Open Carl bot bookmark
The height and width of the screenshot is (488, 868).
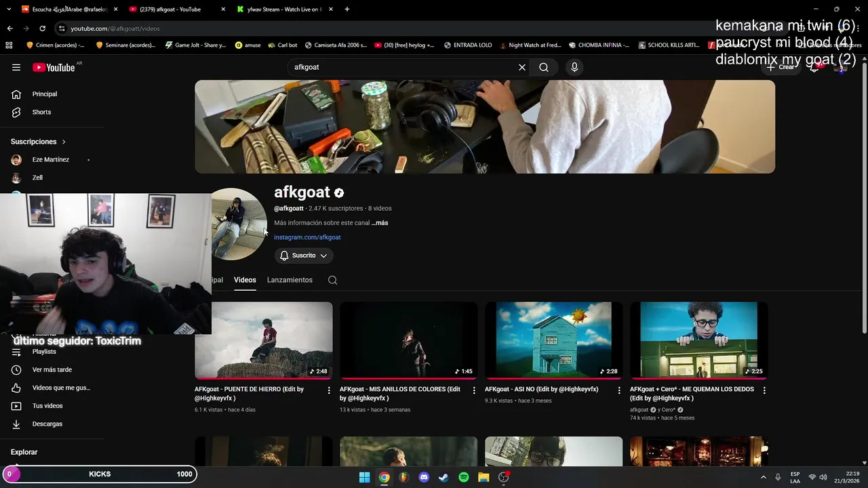coord(282,45)
